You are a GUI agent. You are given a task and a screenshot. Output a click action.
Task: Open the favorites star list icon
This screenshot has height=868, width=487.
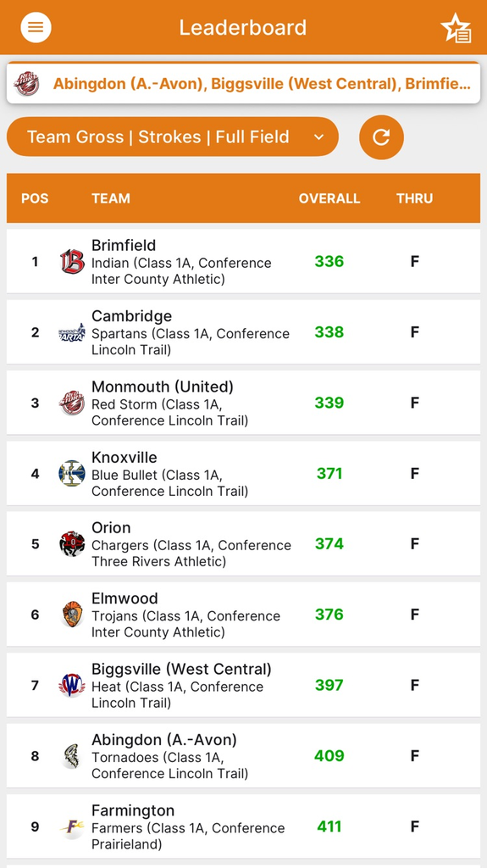click(456, 28)
